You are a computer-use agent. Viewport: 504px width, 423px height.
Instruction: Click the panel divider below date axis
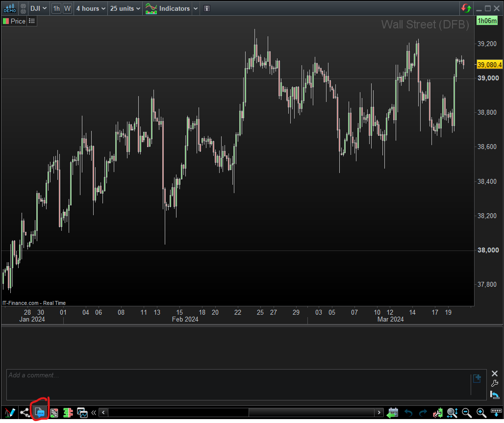coord(252,325)
